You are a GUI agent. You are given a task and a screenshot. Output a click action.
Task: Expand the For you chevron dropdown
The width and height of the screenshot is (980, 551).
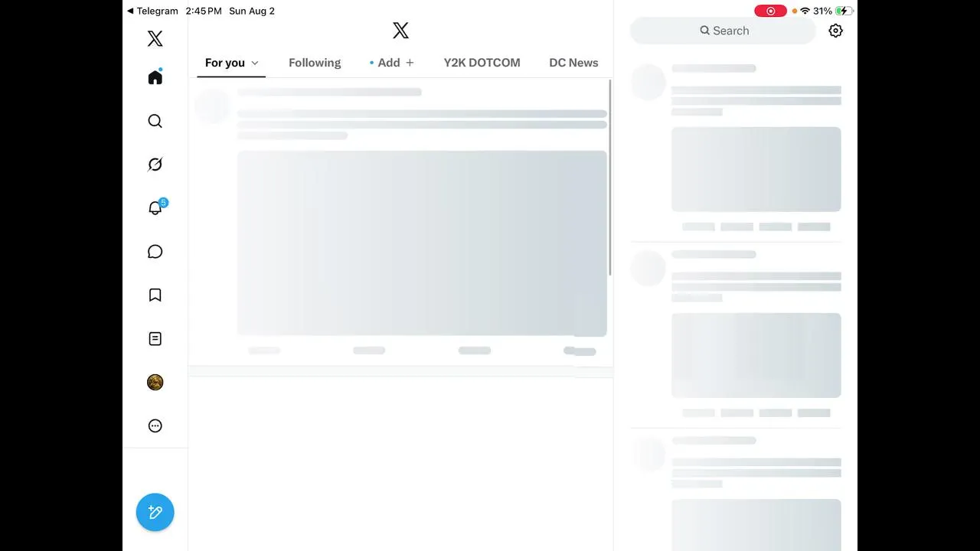(x=255, y=63)
